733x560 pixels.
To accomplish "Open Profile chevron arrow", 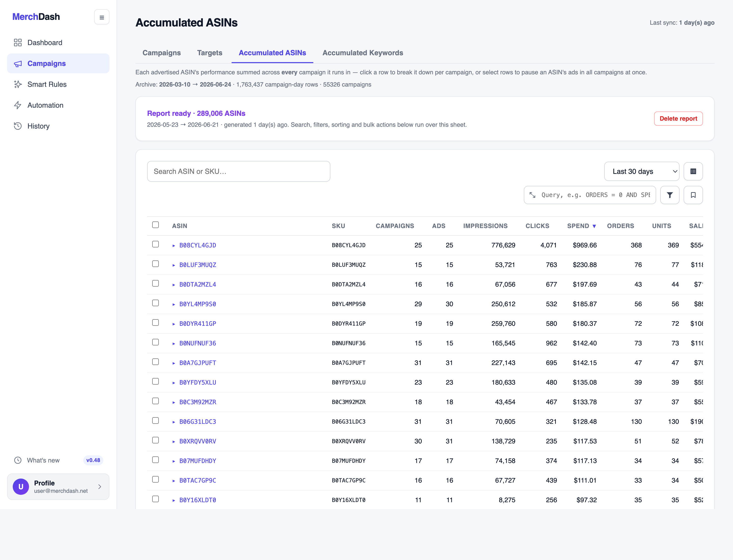I will (100, 487).
